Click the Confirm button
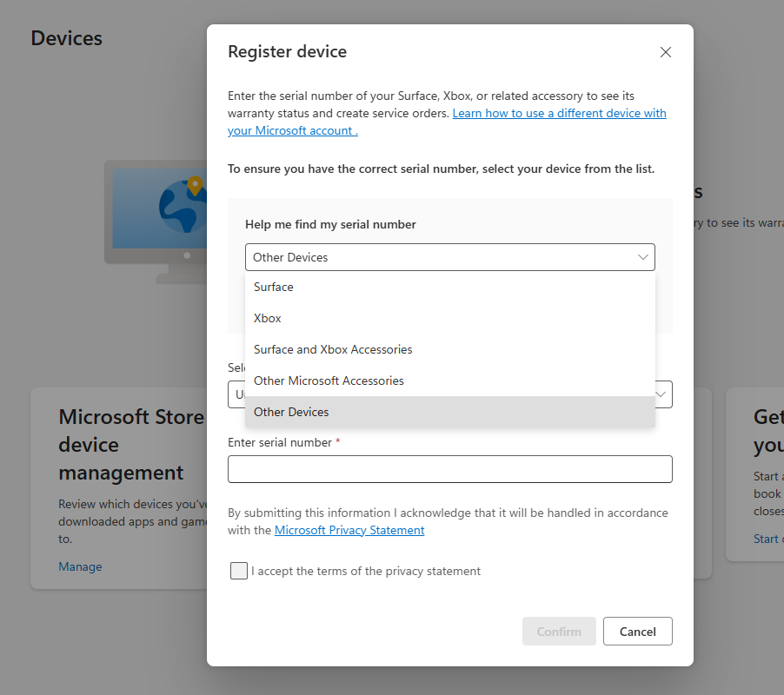Screen dimensions: 784x695 click(559, 631)
